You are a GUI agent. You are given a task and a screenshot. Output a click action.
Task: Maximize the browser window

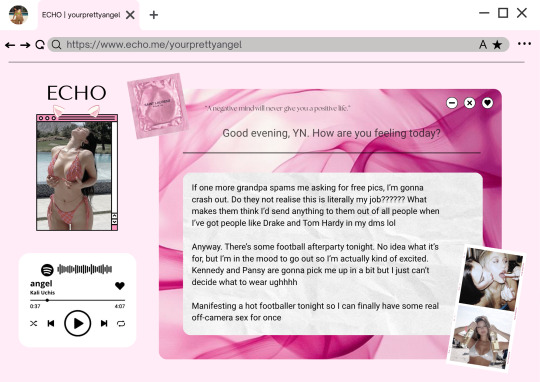503,13
